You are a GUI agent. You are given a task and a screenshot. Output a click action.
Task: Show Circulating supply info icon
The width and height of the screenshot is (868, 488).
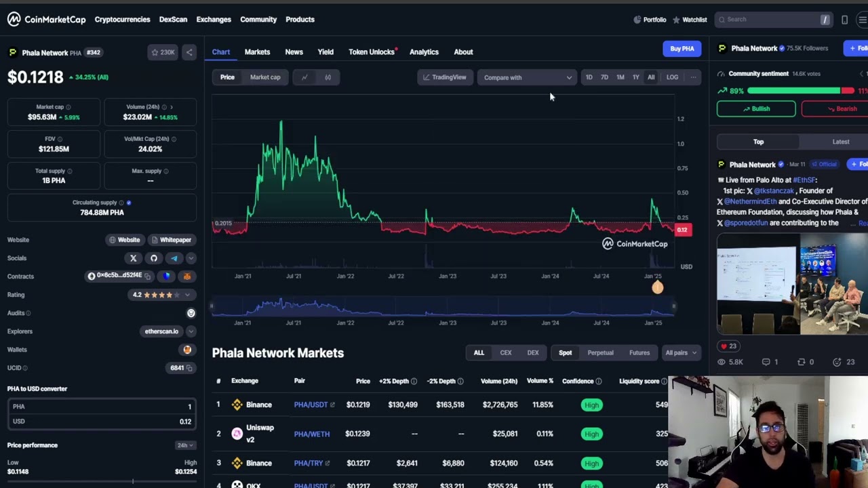(x=121, y=203)
